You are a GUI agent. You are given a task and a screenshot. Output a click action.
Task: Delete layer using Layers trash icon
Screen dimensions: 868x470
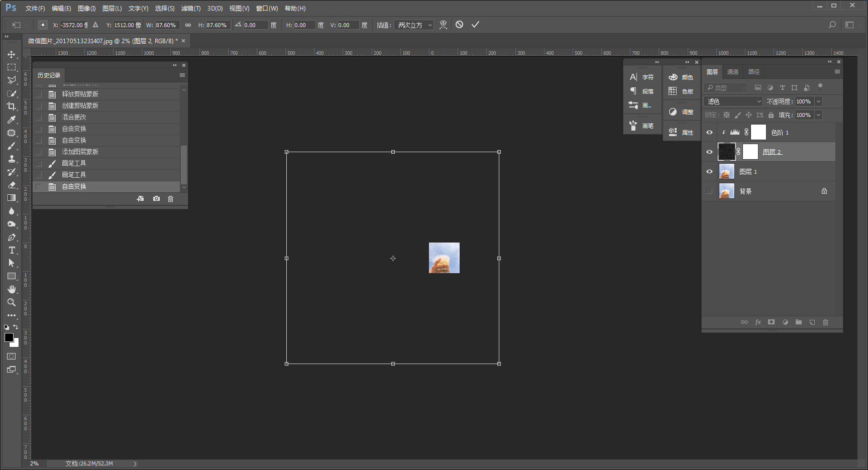(x=825, y=322)
